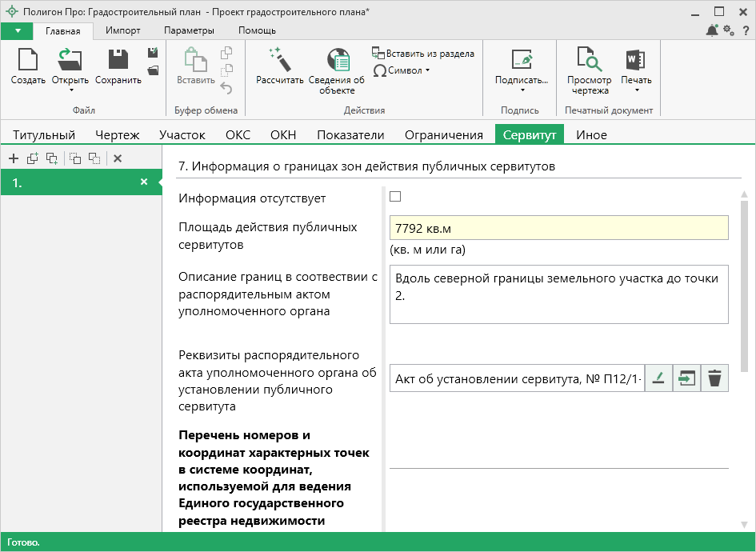Toggle the Информация отсутствует checkbox
The image size is (756, 552).
tap(395, 197)
